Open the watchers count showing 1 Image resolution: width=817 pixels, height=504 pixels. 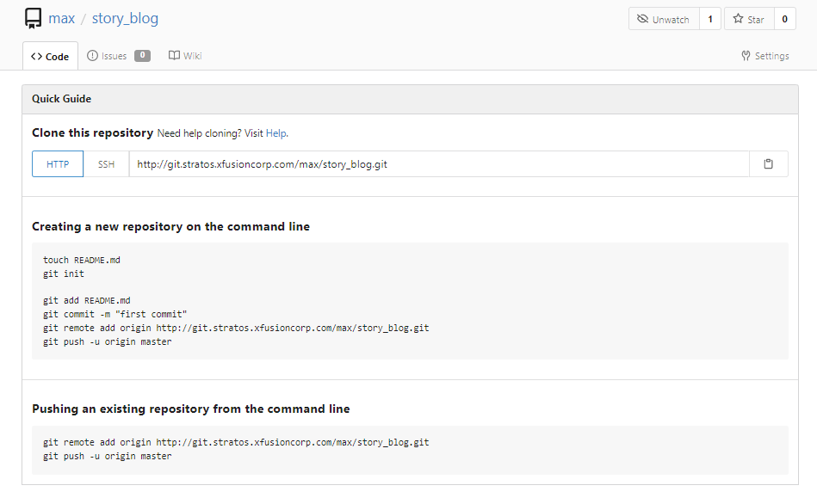pyautogui.click(x=709, y=19)
